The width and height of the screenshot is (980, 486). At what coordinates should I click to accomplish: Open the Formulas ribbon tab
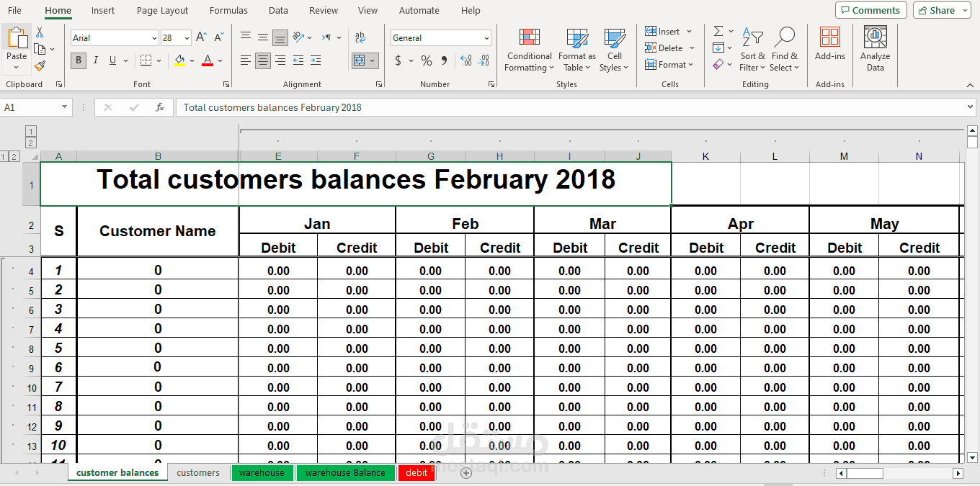pyautogui.click(x=228, y=10)
